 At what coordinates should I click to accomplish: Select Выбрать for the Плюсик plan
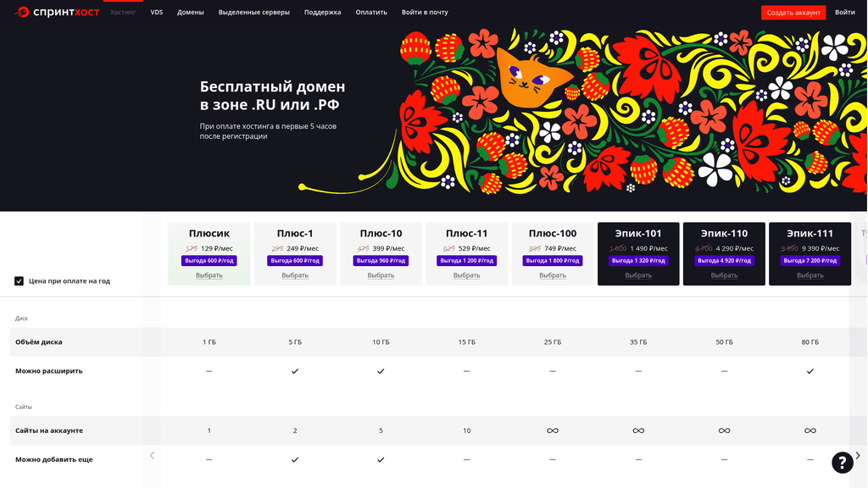[209, 276]
